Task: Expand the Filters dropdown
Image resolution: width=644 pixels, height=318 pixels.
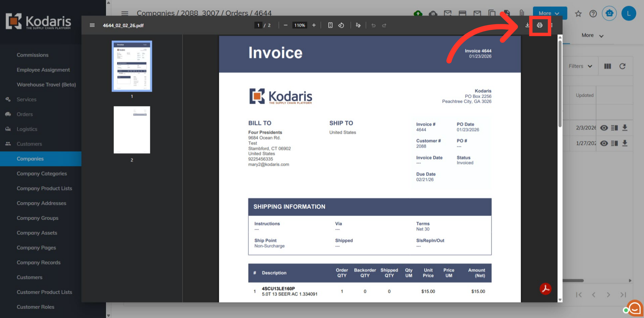Action: click(580, 66)
